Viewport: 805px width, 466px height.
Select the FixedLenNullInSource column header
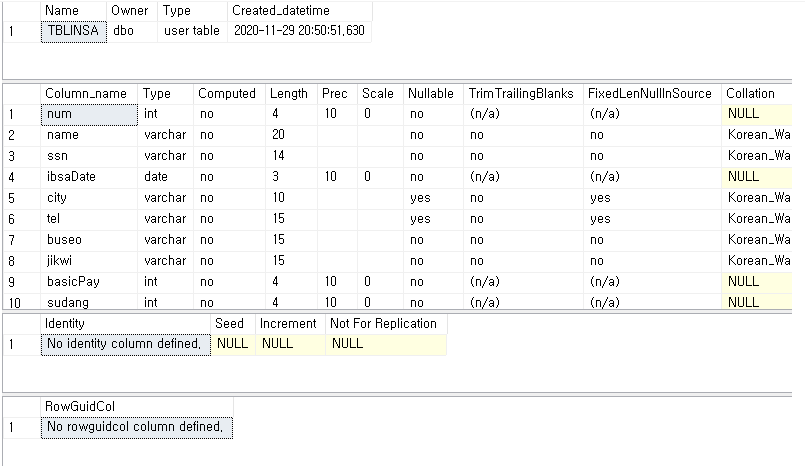(652, 94)
